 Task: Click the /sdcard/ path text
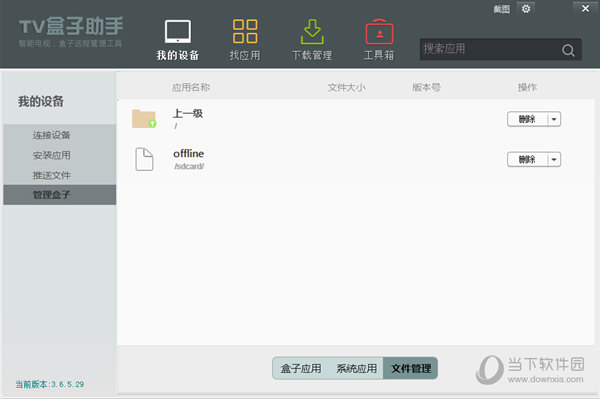(x=189, y=166)
